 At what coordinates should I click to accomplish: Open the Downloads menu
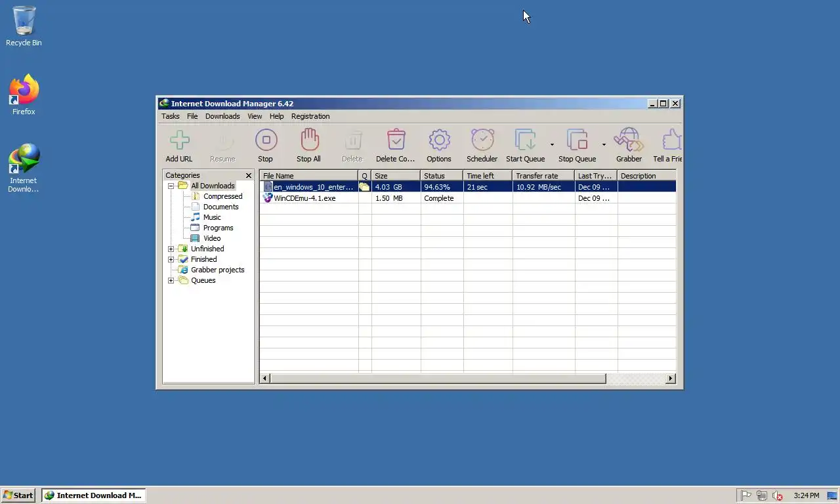pyautogui.click(x=222, y=116)
